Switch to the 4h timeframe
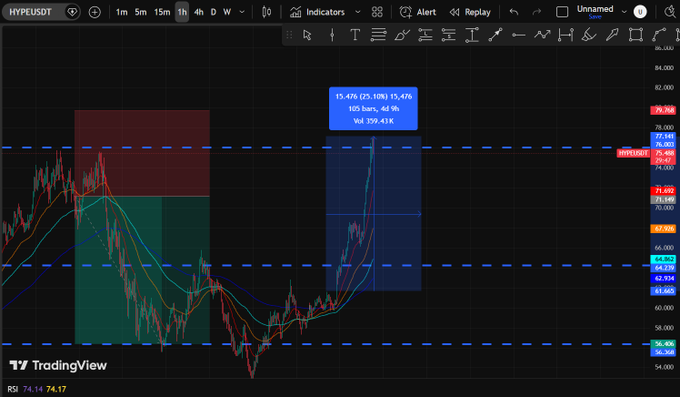Screen dimensions: 680x397 [199, 12]
